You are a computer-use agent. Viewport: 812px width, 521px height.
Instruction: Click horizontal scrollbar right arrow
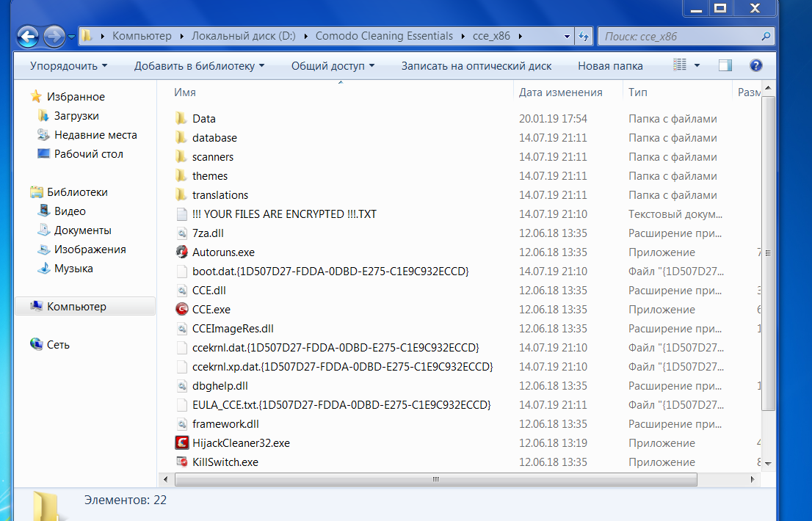coord(753,480)
